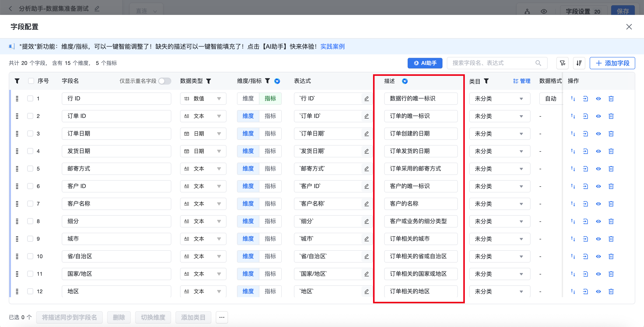Click the back arrow beside dataset title
The image size is (644, 327).
(x=10, y=9)
